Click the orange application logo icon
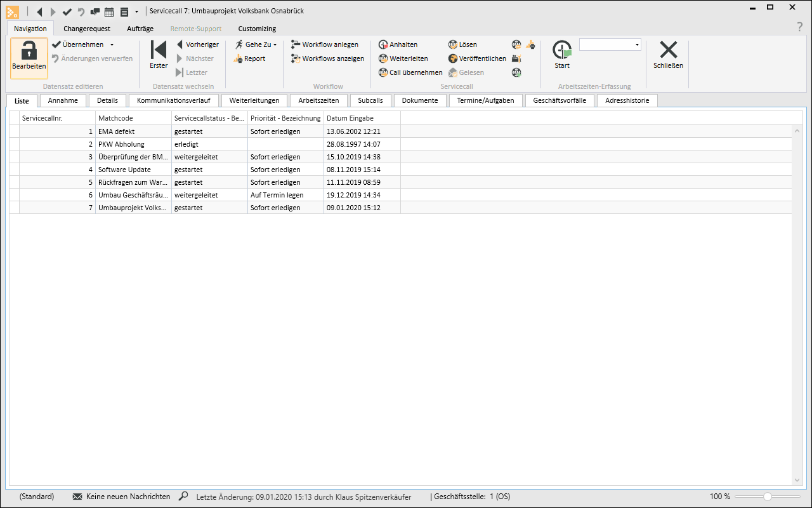This screenshot has height=508, width=812. pos(12,11)
